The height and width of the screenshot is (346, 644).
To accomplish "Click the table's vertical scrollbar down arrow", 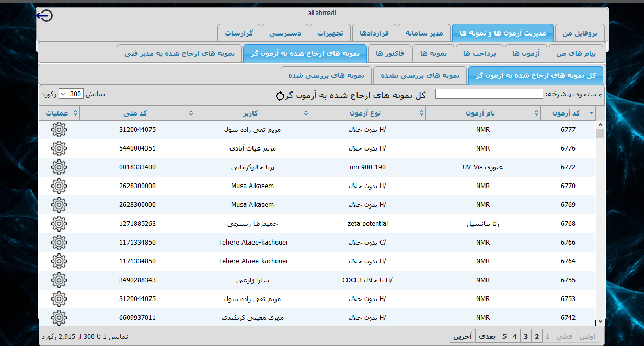I will coord(600,321).
